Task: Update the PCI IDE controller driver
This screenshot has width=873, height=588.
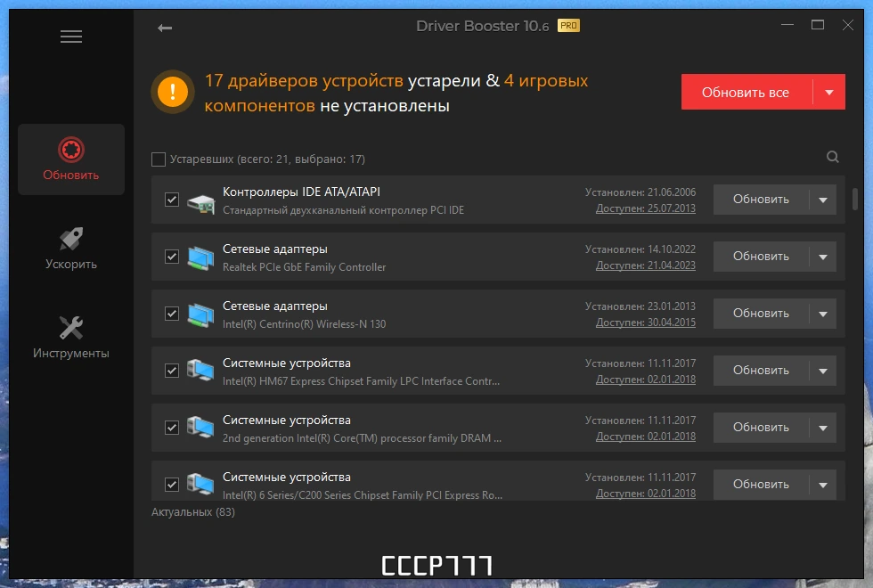Action: [761, 200]
